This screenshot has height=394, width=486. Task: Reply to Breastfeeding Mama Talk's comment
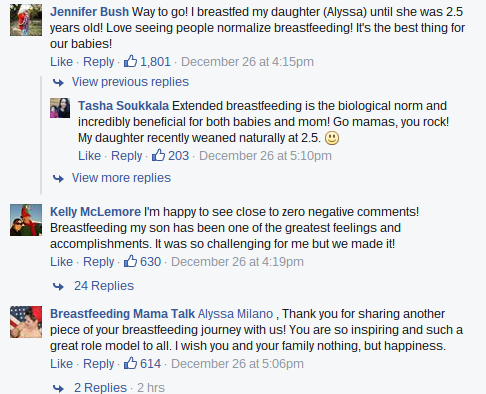click(x=98, y=364)
